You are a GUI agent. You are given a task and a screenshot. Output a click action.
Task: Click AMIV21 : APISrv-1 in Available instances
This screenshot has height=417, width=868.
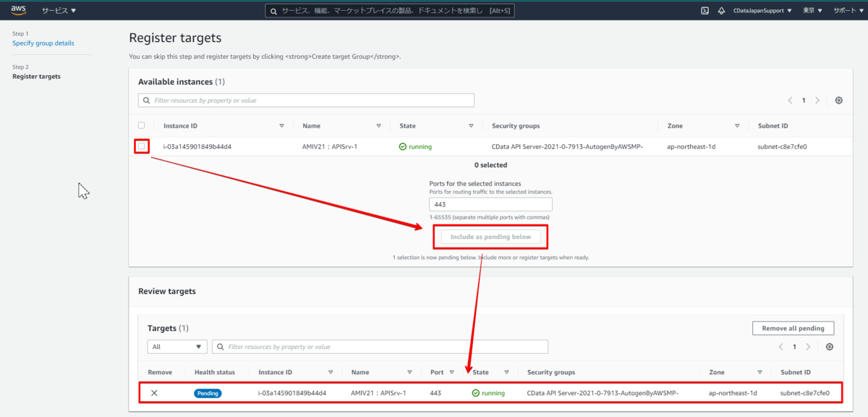[330, 146]
